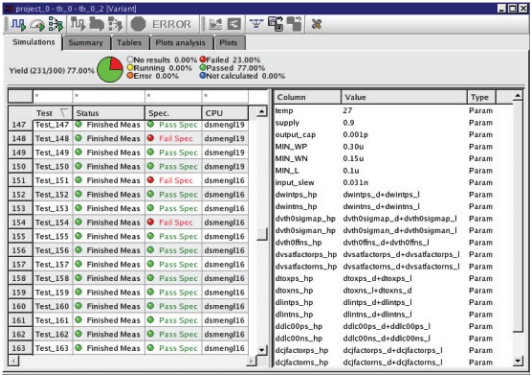Screen dimensions: 532x380
Task: Click the greyed hierarchy run icon
Action: point(115,24)
